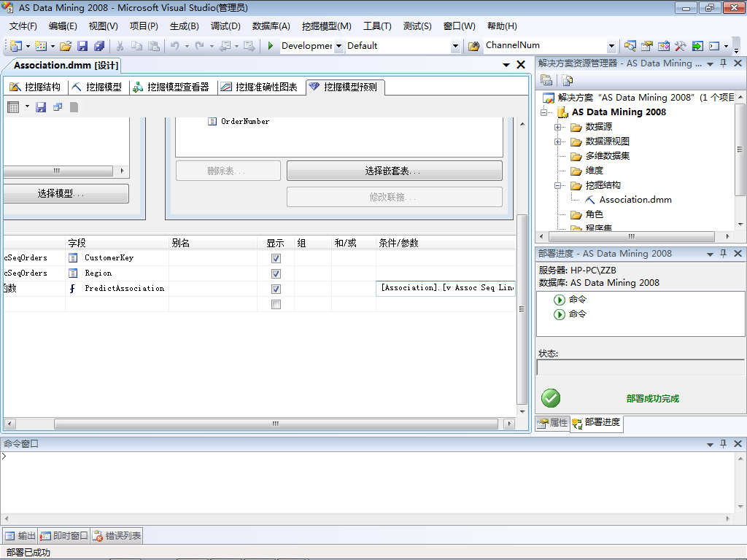
Task: Click the Save All toolbar icon
Action: click(99, 46)
